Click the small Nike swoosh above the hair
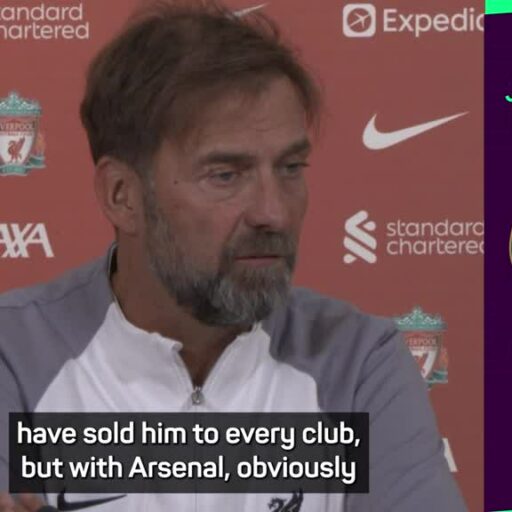Image resolution: width=512 pixels, height=512 pixels. tap(249, 11)
